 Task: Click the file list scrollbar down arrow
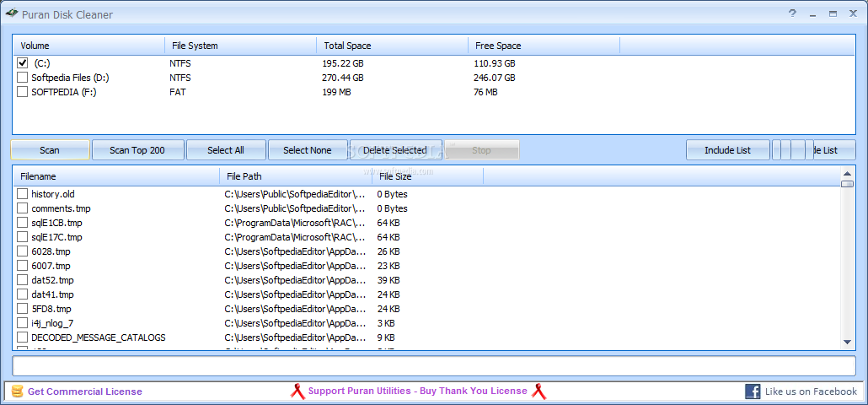pyautogui.click(x=847, y=343)
